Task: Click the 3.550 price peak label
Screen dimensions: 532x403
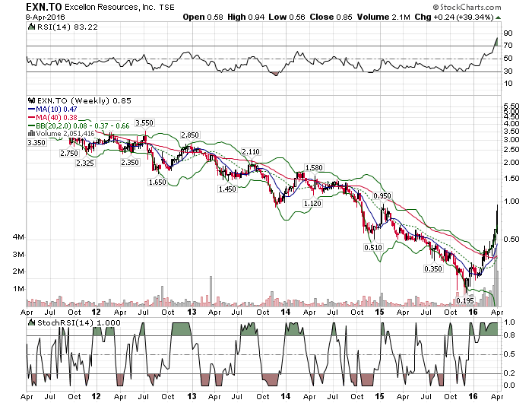Action: 144,123
